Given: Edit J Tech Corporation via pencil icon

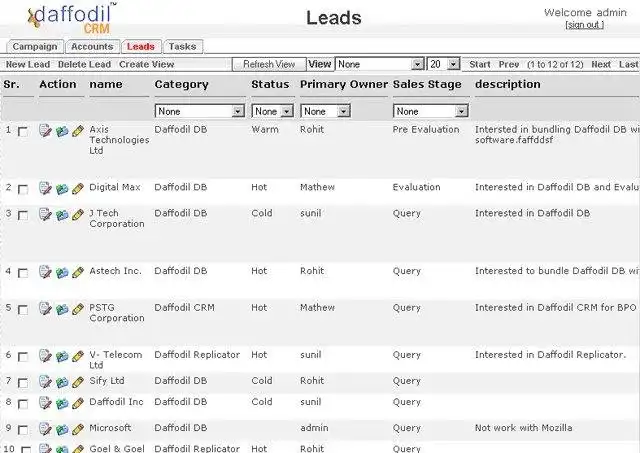Looking at the screenshot, I should tap(78, 215).
